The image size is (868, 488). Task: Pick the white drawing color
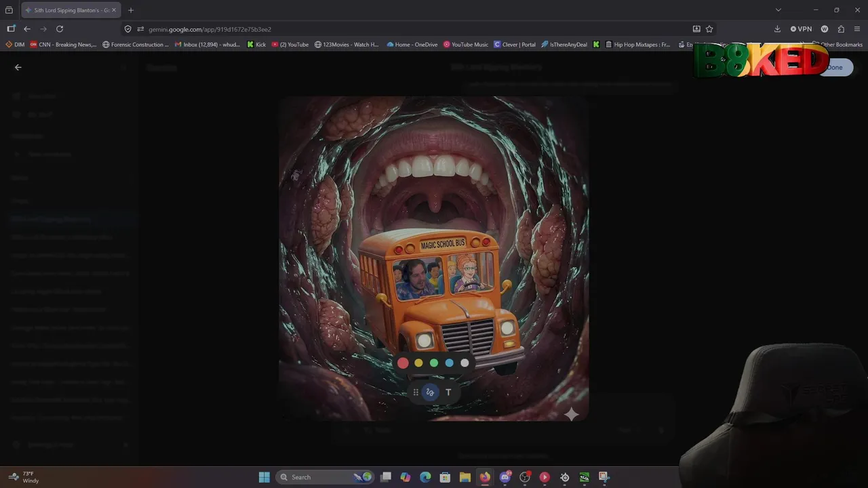point(465,363)
